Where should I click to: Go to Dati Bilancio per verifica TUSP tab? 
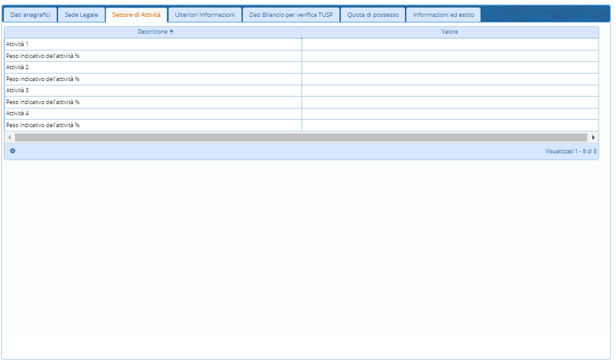point(291,15)
